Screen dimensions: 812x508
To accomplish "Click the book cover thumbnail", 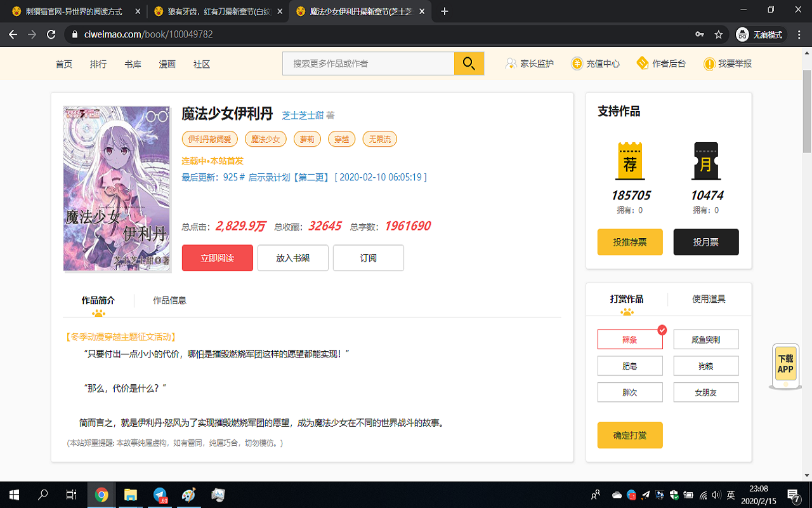I will point(117,189).
